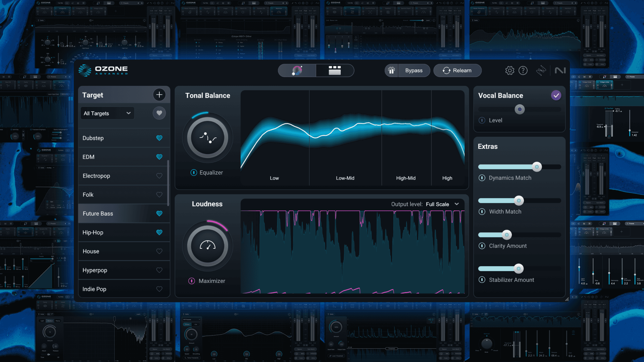Screen dimensions: 644x362
Task: Toggle the Stabilizer Amount power button
Action: point(482,280)
